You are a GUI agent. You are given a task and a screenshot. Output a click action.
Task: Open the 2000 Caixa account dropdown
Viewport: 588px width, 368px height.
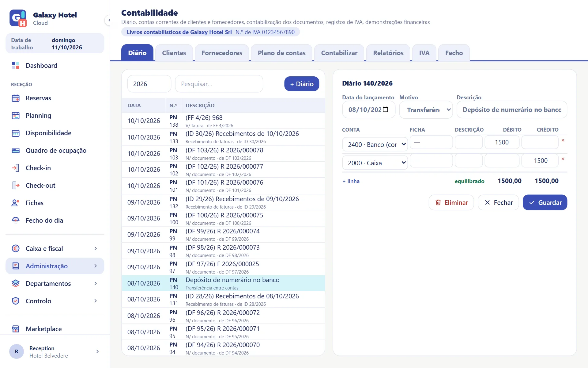point(375,163)
